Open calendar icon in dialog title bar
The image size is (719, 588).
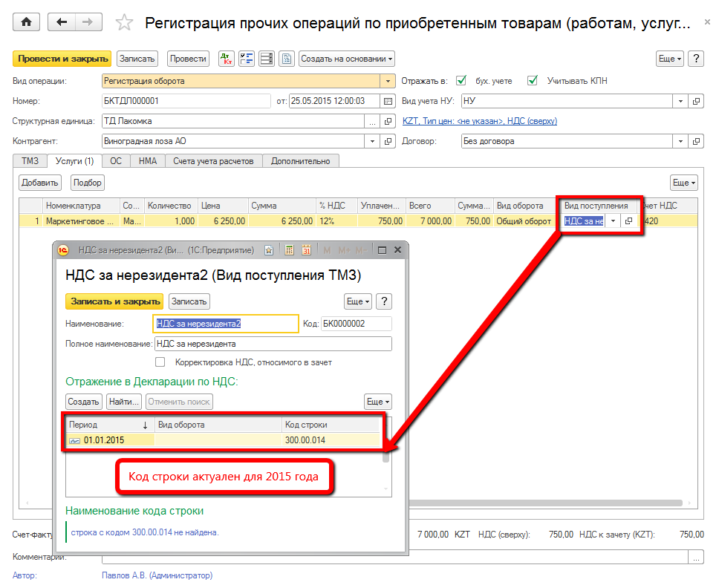[x=306, y=250]
